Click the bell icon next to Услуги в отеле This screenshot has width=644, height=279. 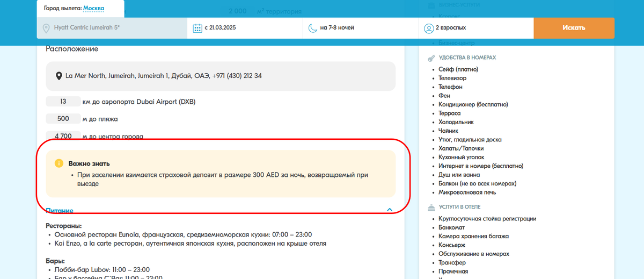(x=430, y=207)
